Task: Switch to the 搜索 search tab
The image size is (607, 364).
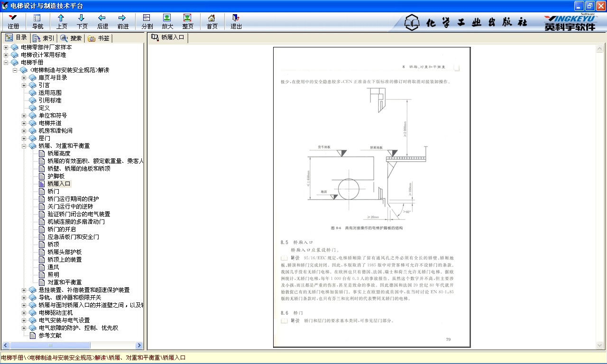Action: pyautogui.click(x=71, y=38)
